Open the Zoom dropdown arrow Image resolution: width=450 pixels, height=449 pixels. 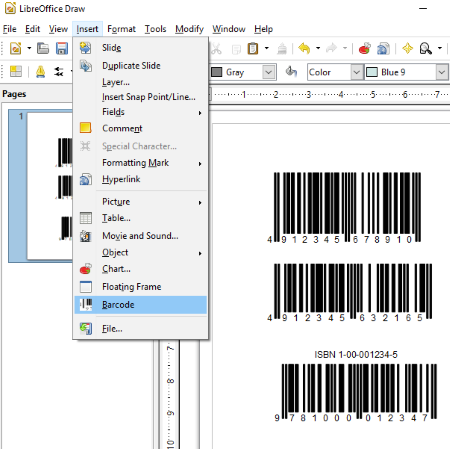tap(440, 49)
